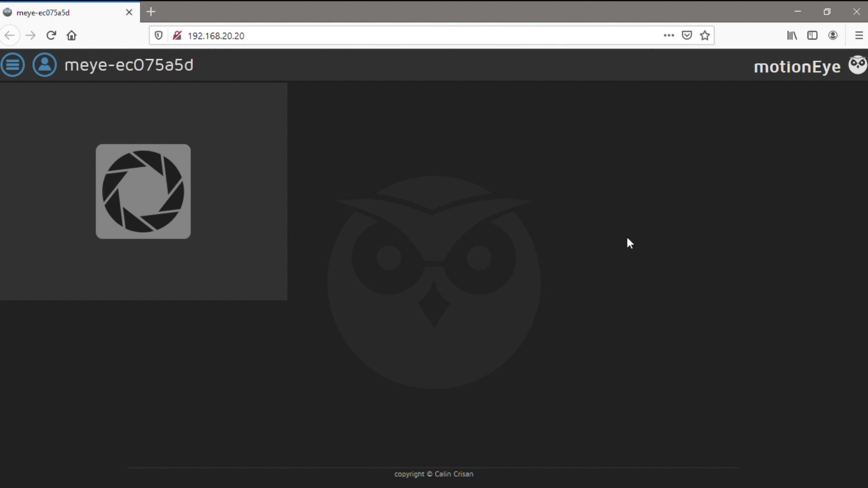Open Firefox application hamburger menu
This screenshot has width=868, height=488.
pos(859,35)
